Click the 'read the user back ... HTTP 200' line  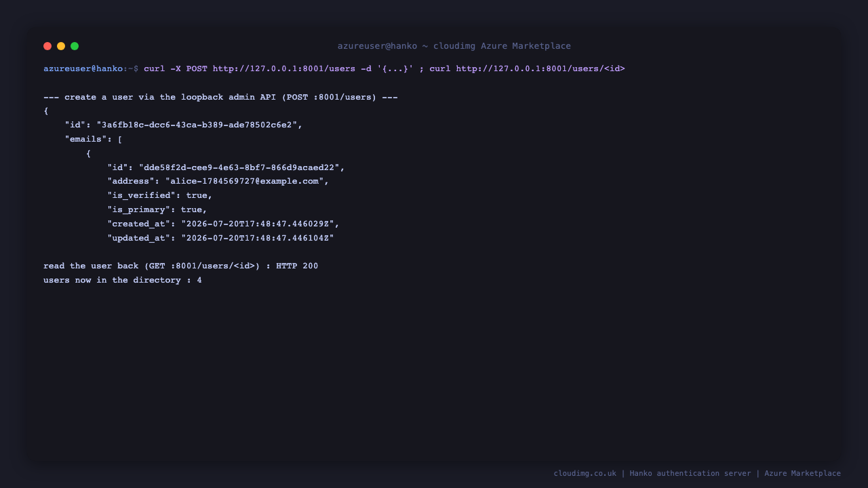coord(181,266)
